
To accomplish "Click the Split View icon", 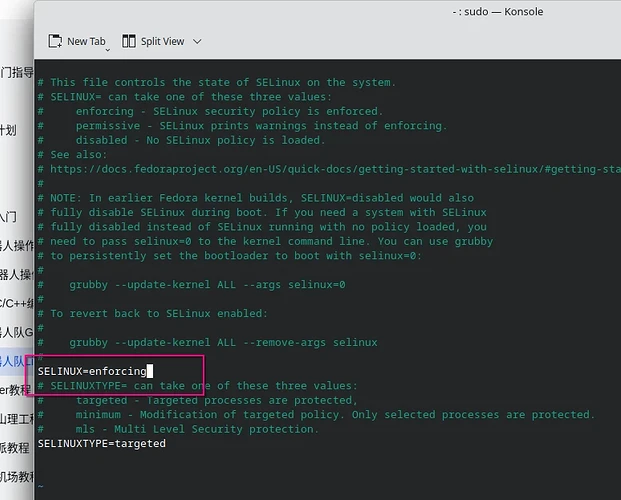I will point(129,41).
